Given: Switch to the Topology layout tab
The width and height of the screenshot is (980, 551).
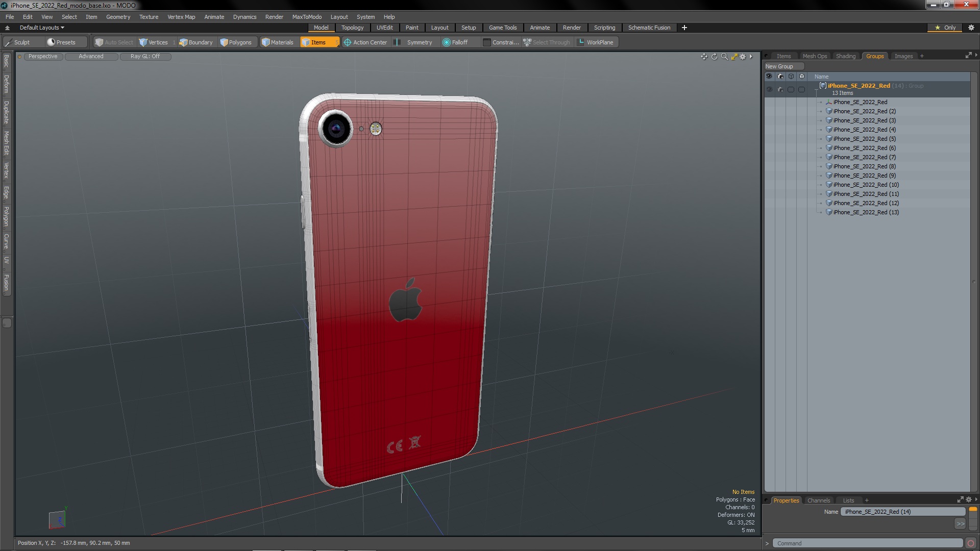Looking at the screenshot, I should 352,28.
